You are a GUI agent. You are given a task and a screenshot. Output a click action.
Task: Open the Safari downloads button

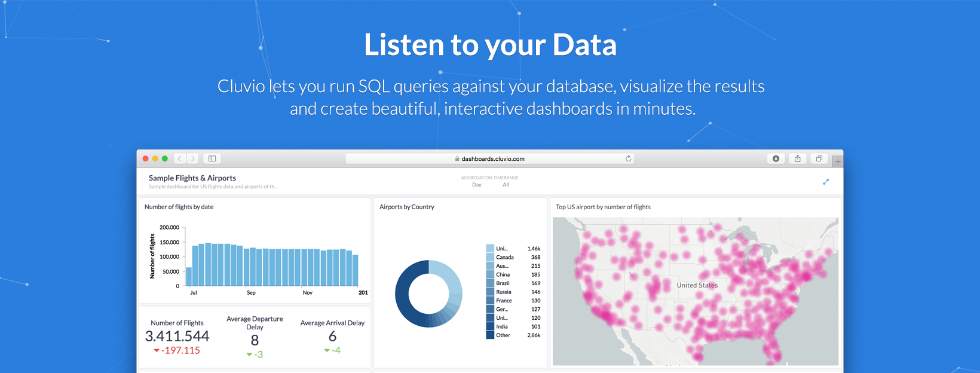[776, 158]
